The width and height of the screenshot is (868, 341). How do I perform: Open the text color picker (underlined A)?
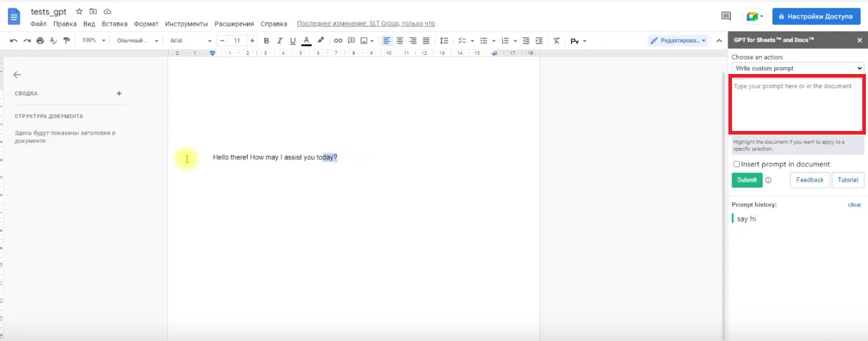306,41
